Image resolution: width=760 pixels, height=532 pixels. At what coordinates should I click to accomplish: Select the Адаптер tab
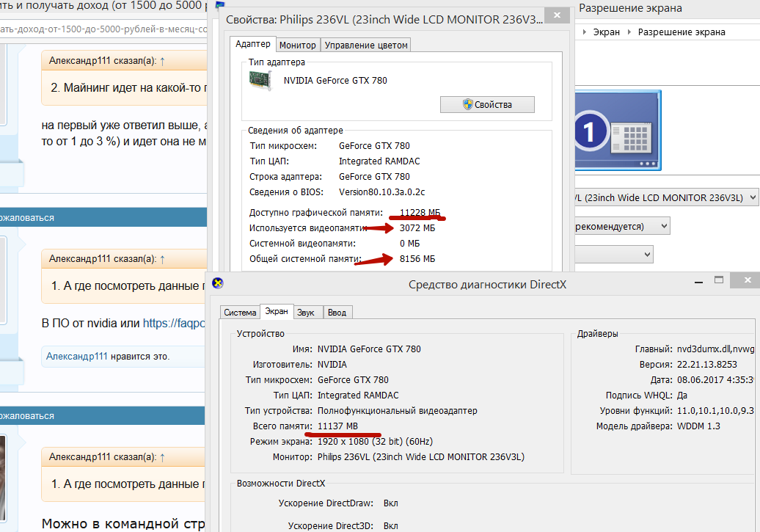click(252, 44)
